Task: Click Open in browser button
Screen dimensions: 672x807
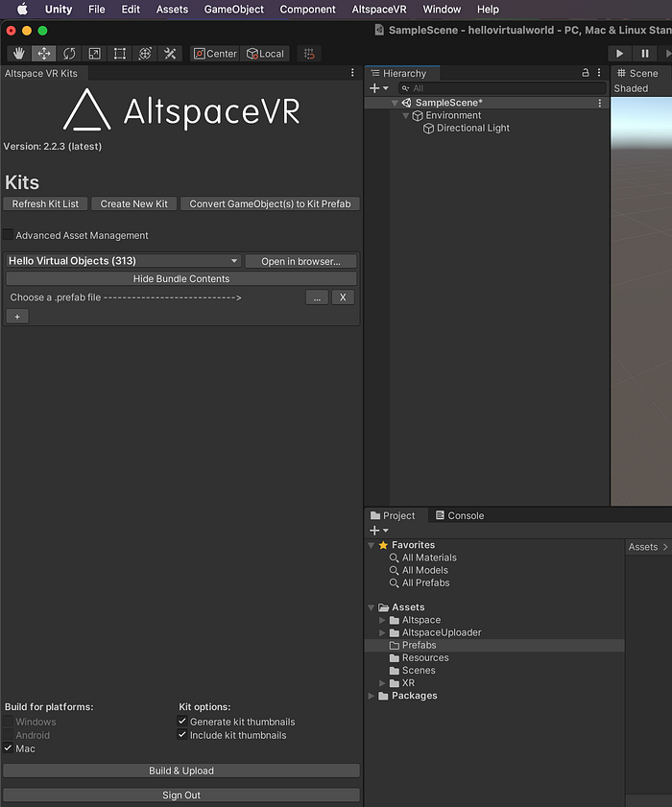Action: [x=300, y=261]
